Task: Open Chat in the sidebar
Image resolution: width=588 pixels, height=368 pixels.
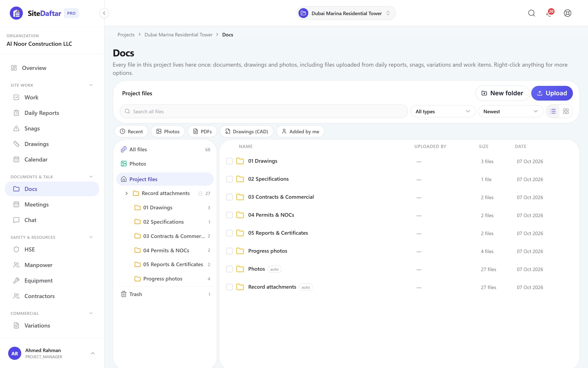Action: click(x=52, y=220)
